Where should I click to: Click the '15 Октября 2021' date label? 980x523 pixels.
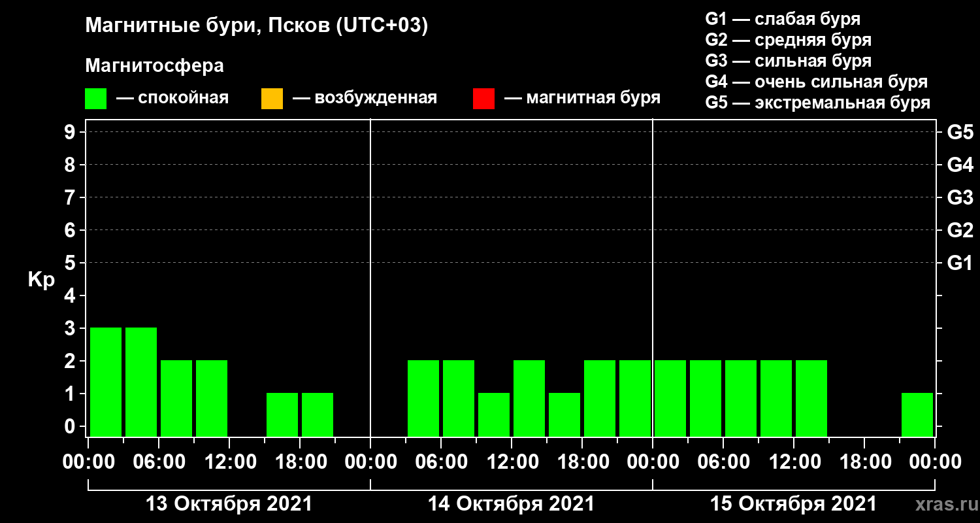pos(793,504)
